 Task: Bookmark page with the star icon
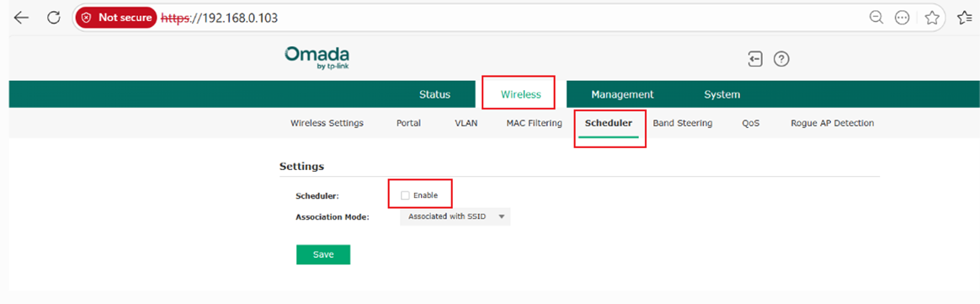932,19
